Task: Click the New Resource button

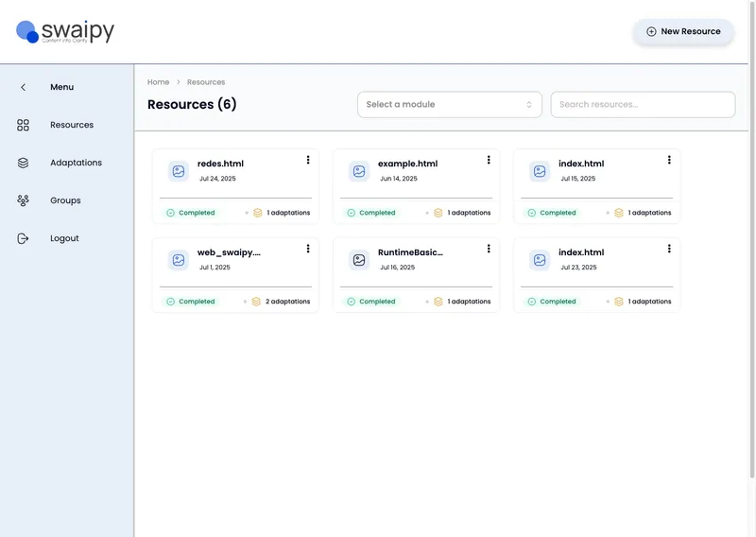Action: (x=683, y=31)
